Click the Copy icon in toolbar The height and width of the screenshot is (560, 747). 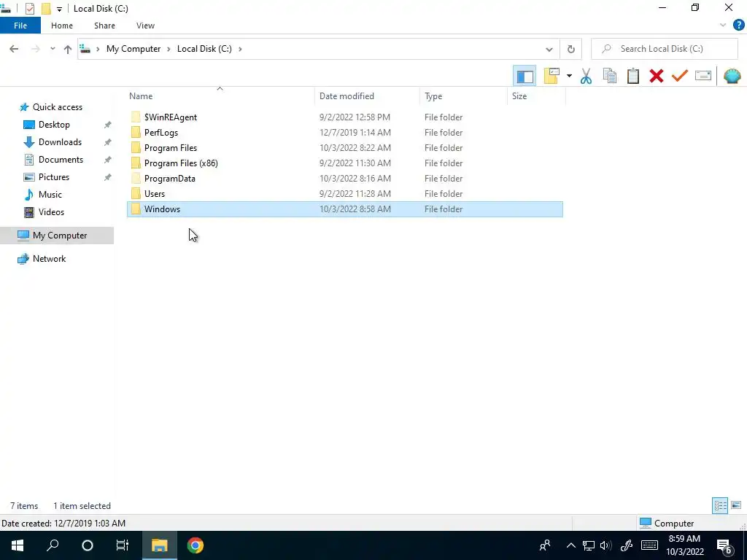point(609,76)
